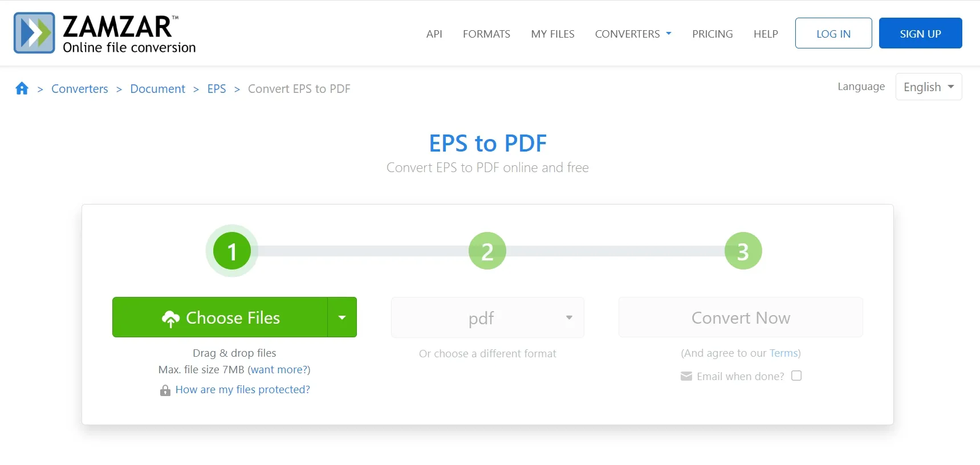Enable the Email when done checkbox
Viewport: 980px width, 465px height.
coord(796,376)
